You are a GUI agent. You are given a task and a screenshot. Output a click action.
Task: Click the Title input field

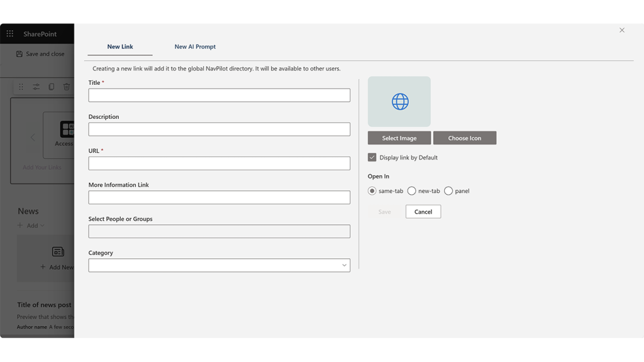(219, 96)
